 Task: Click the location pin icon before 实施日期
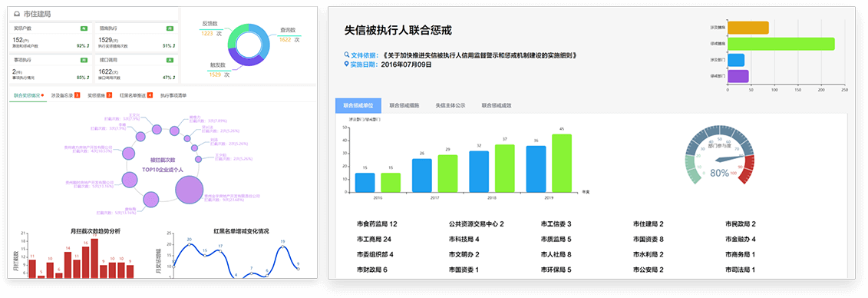coord(347,64)
